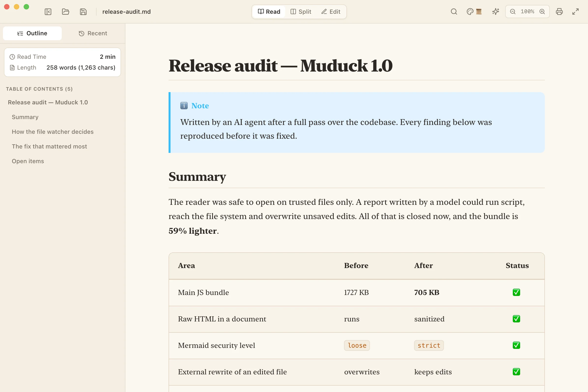Select the Outline sidebar tab
This screenshot has width=588, height=392.
pyautogui.click(x=32, y=33)
